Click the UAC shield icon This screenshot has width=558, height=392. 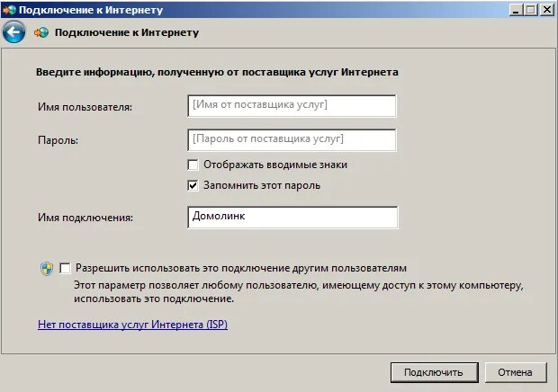(47, 269)
